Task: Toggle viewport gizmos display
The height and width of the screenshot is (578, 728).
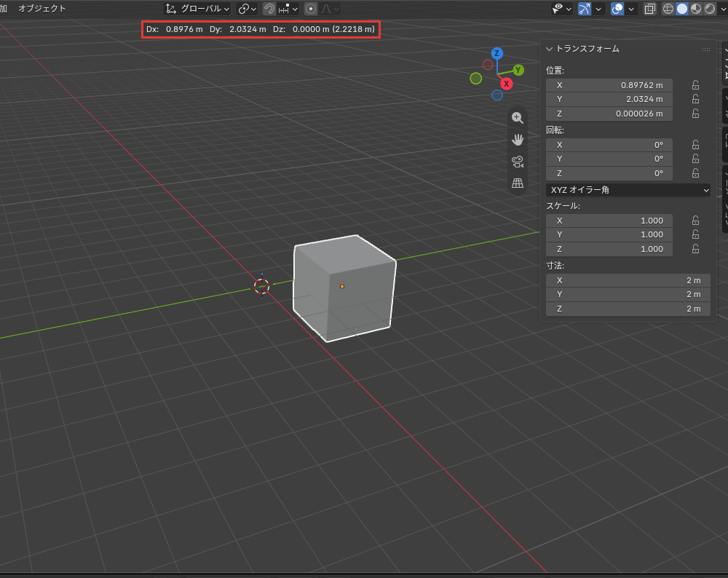Action: click(584, 9)
